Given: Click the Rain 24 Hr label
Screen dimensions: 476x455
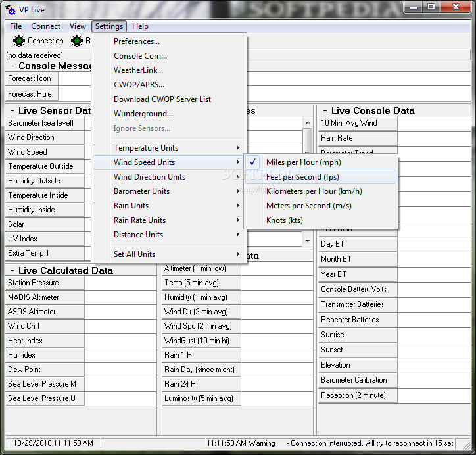Looking at the screenshot, I should pos(201,384).
